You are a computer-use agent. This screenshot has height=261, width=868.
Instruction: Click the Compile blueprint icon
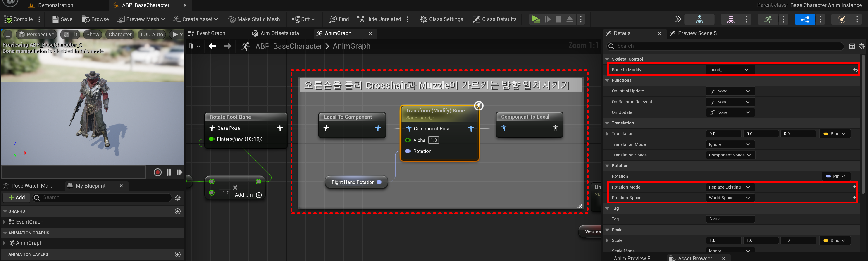tap(8, 19)
